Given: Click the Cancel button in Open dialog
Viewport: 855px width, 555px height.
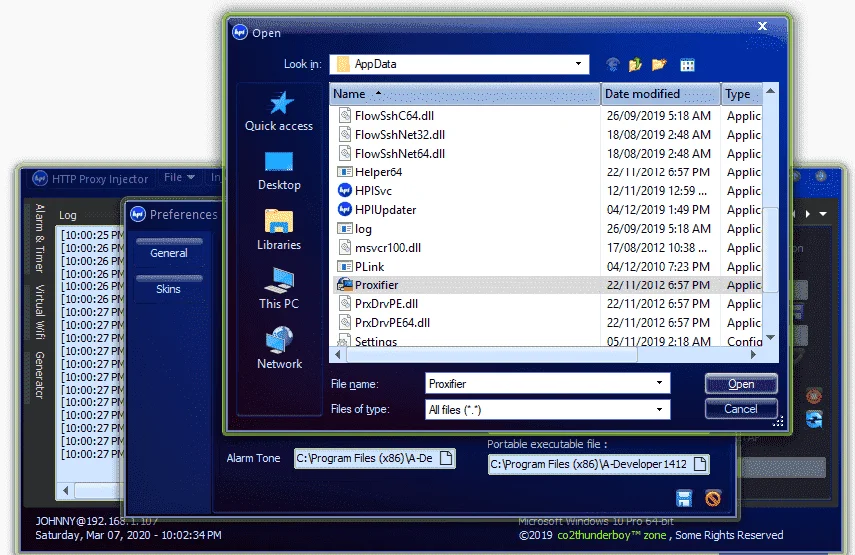Looking at the screenshot, I should click(741, 409).
